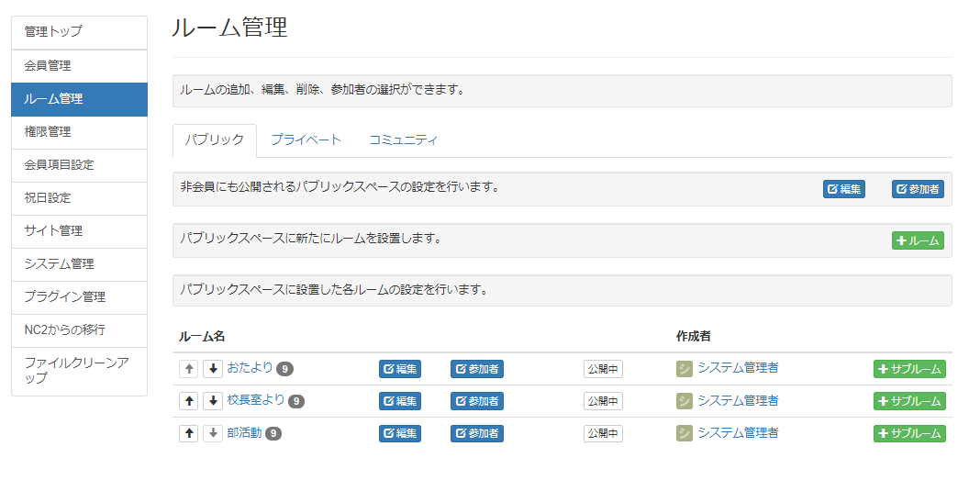Screen dimensions: 980x480
Task: Edit the public space settings
Action: pyautogui.click(x=843, y=189)
